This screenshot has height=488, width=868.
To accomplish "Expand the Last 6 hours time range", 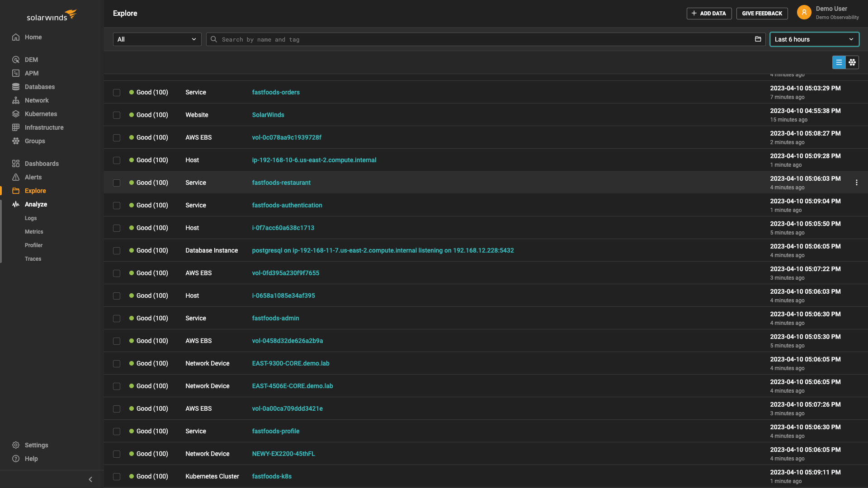I will pos(814,39).
